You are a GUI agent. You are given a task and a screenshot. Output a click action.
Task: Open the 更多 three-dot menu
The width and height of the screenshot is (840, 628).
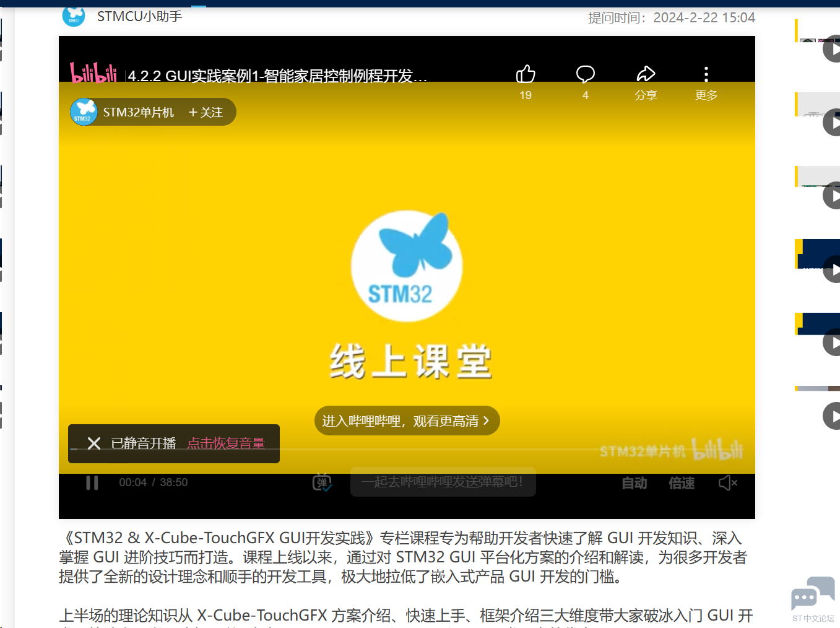click(706, 75)
